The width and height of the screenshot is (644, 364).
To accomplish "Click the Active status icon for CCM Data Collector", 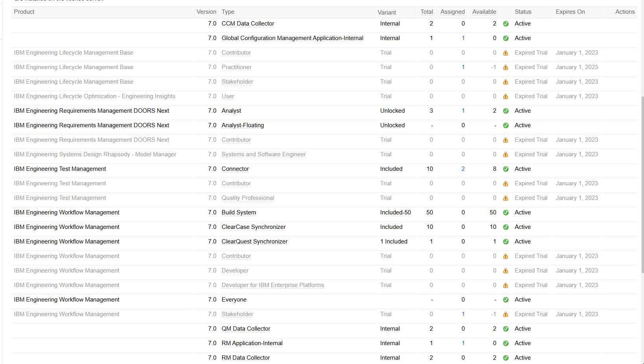I will click(506, 24).
